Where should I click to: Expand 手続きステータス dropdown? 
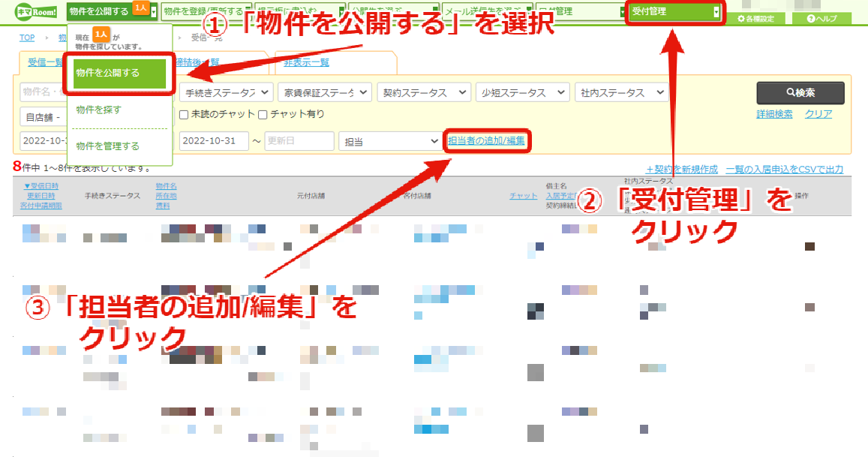click(226, 92)
